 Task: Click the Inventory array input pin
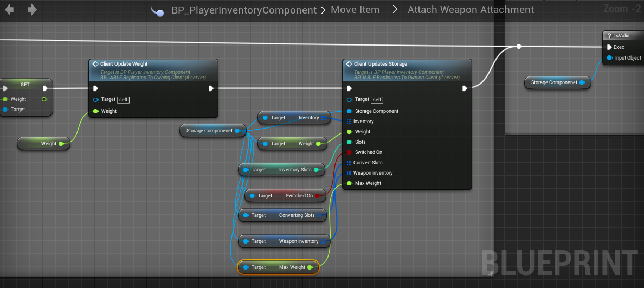pos(349,121)
